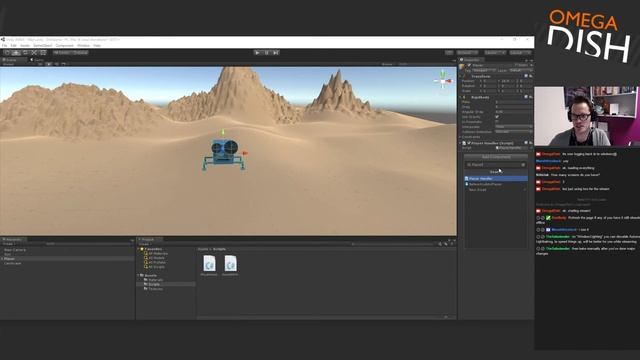The height and width of the screenshot is (360, 640).
Task: Select the Scale tool in toolbar
Action: click(34, 53)
